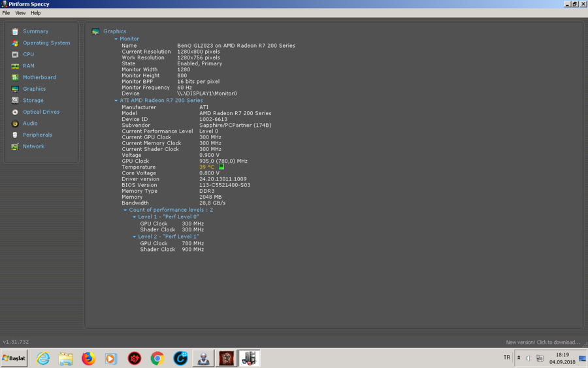
Task: Collapse the ATI AMD Radeon R7 200 Series section
Action: click(116, 101)
